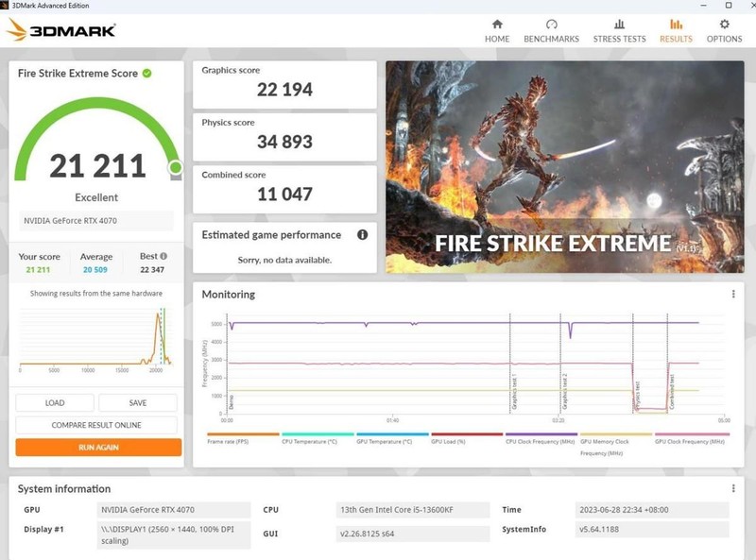The height and width of the screenshot is (560, 756).
Task: Open Options with the gear icon
Action: click(724, 31)
